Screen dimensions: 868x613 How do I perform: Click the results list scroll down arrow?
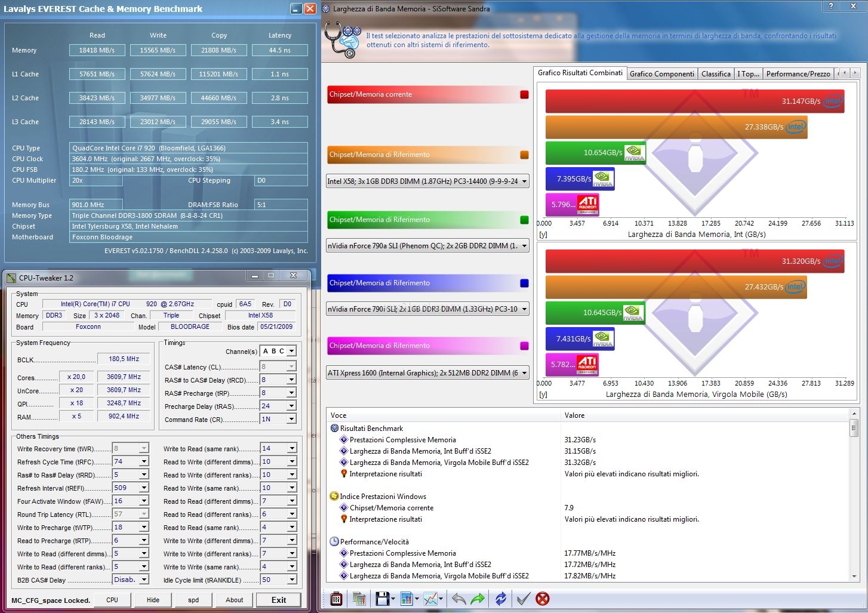(854, 577)
